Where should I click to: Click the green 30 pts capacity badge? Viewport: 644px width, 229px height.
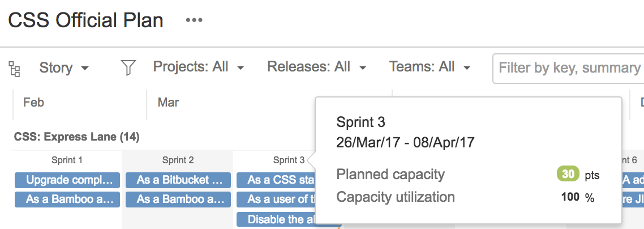click(x=568, y=174)
